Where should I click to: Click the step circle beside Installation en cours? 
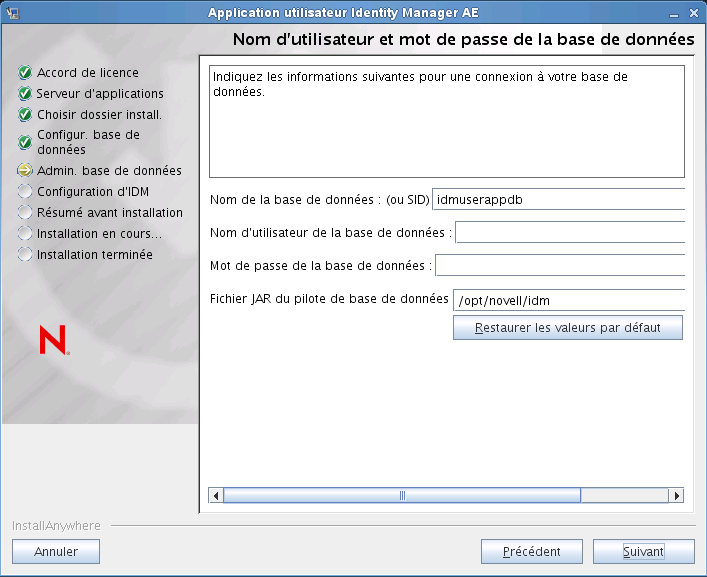click(25, 234)
